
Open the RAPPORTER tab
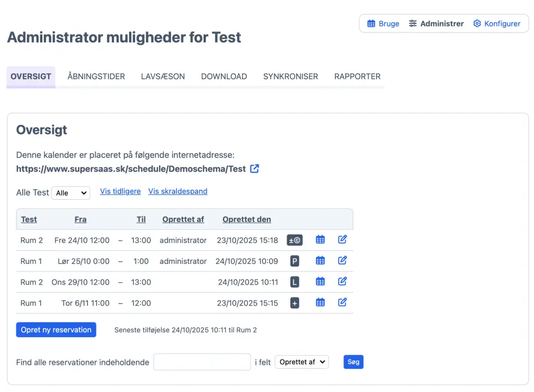[x=357, y=77]
